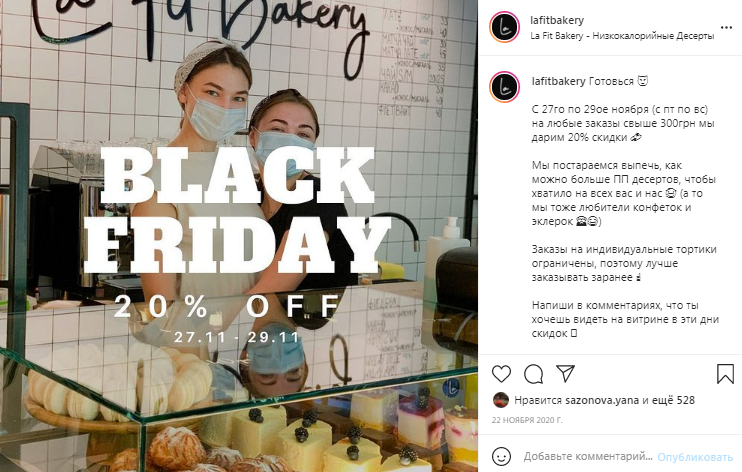Open sazonova.yana profile link
The height and width of the screenshot is (472, 742).
(x=602, y=400)
